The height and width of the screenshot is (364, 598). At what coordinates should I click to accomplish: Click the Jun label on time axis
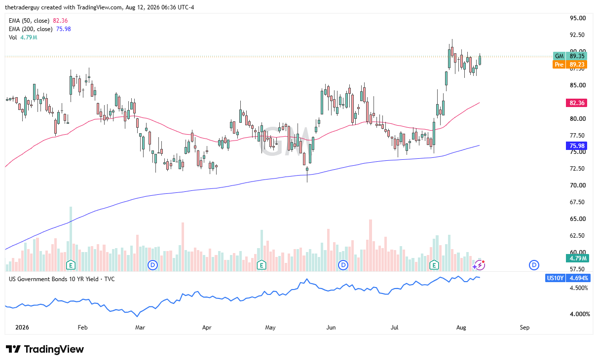click(x=331, y=328)
